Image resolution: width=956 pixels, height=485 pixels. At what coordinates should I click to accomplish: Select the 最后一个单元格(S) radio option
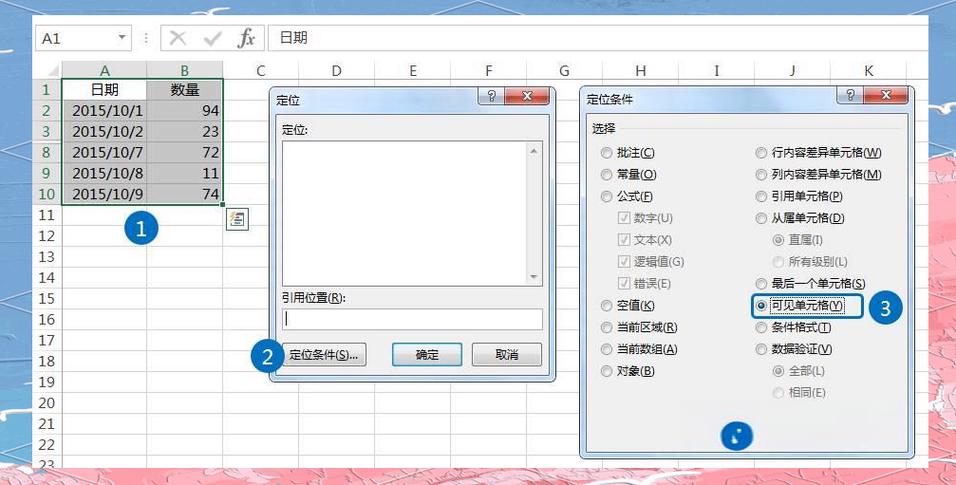coord(811,284)
